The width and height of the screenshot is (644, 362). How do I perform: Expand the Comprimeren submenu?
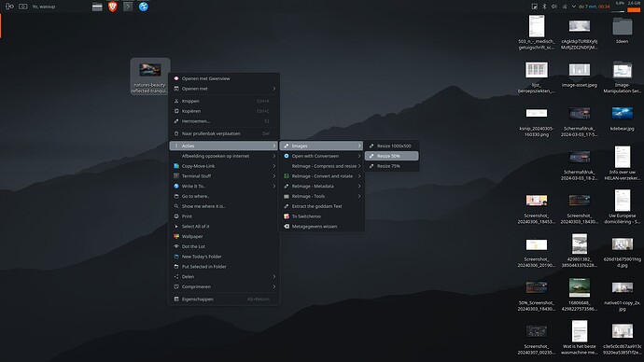[224, 286]
